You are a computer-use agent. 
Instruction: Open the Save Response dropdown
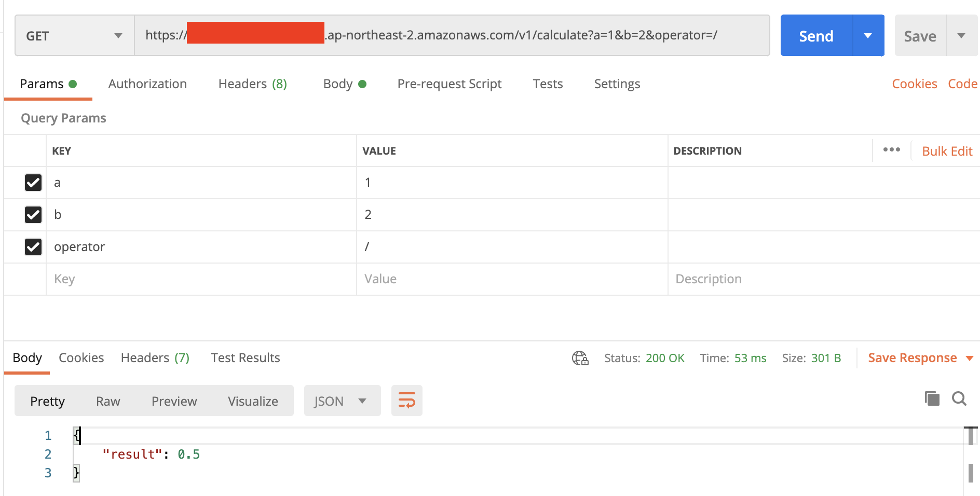coord(920,358)
